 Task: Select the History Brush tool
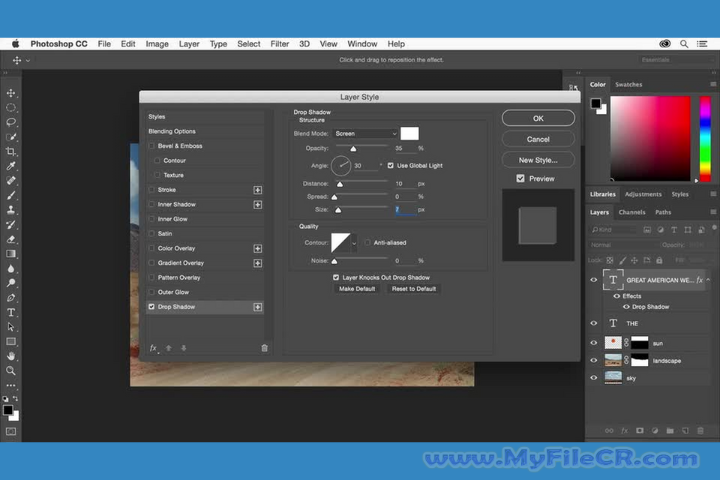pyautogui.click(x=11, y=225)
